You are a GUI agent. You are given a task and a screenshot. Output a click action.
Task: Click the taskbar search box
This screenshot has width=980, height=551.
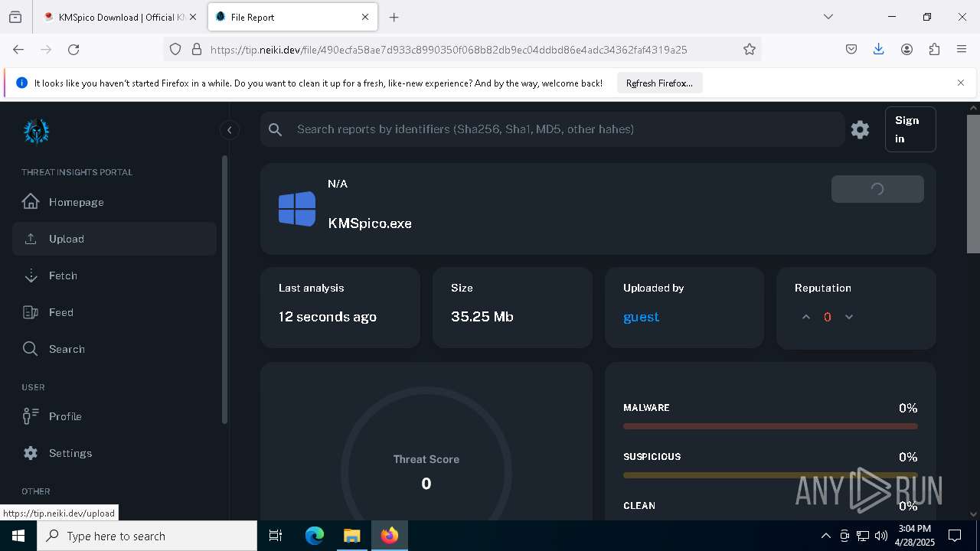147,536
